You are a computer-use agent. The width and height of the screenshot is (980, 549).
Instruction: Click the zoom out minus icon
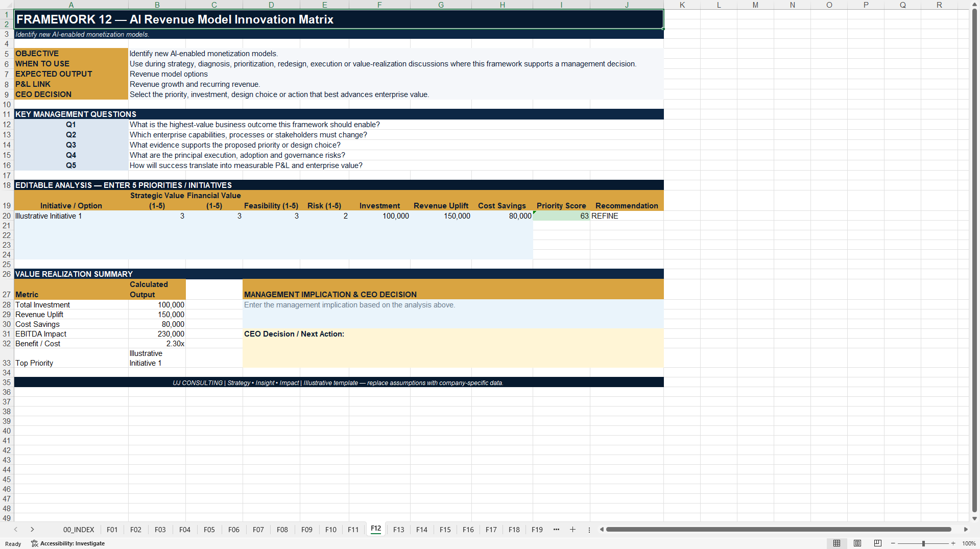[x=893, y=543]
